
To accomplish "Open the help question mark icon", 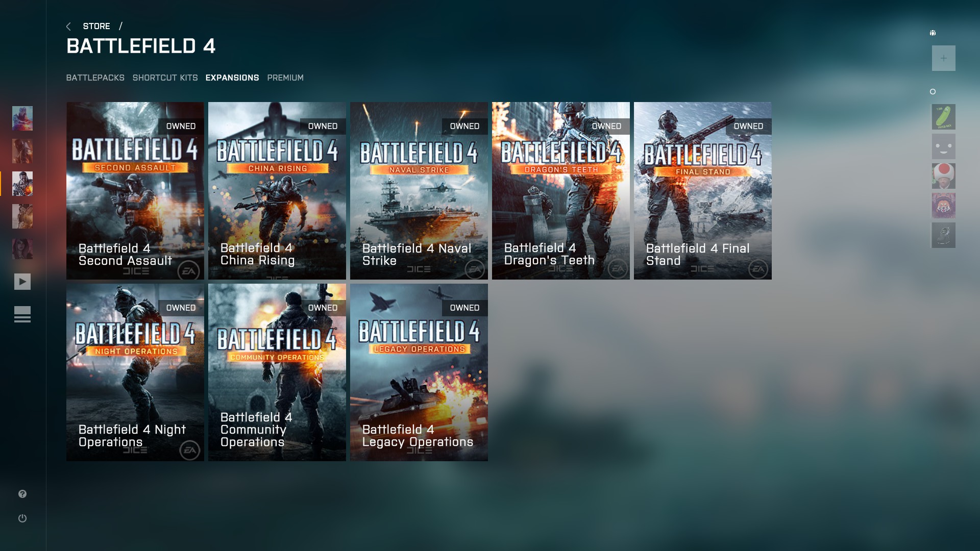I will pos(22,494).
